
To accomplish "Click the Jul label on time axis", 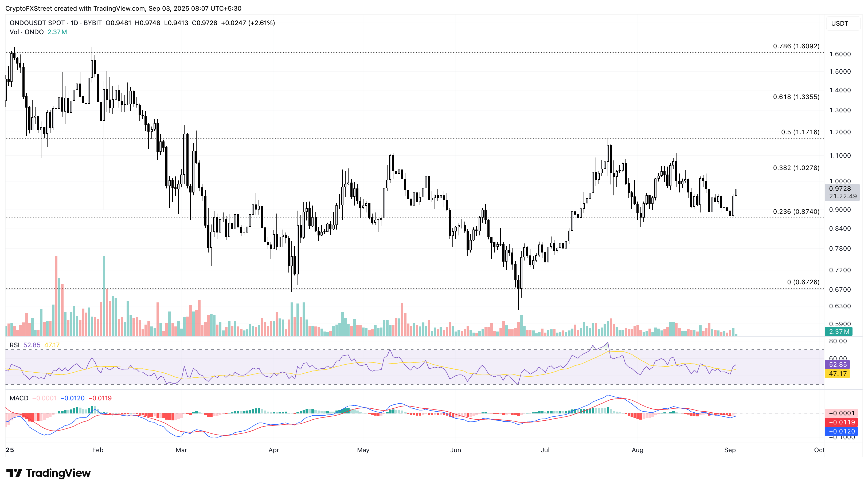I will tap(545, 450).
